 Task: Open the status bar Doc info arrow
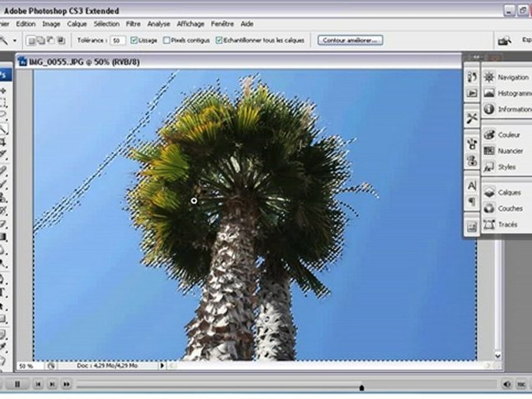click(162, 365)
